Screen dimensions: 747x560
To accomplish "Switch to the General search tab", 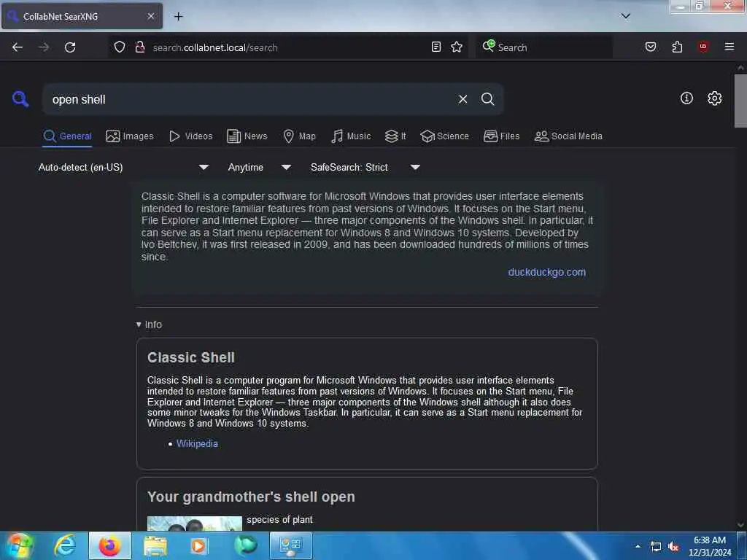I will pos(67,136).
